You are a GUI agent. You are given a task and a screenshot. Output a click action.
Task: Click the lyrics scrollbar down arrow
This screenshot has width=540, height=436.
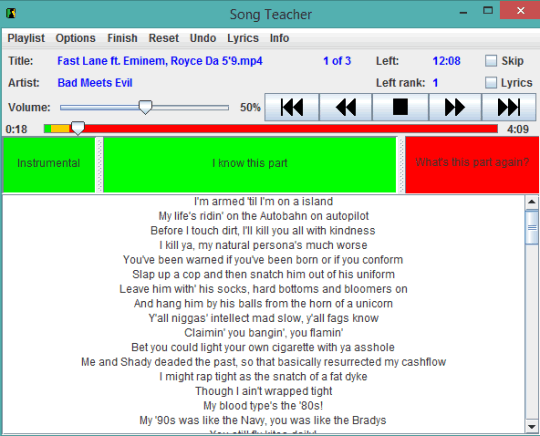click(532, 427)
